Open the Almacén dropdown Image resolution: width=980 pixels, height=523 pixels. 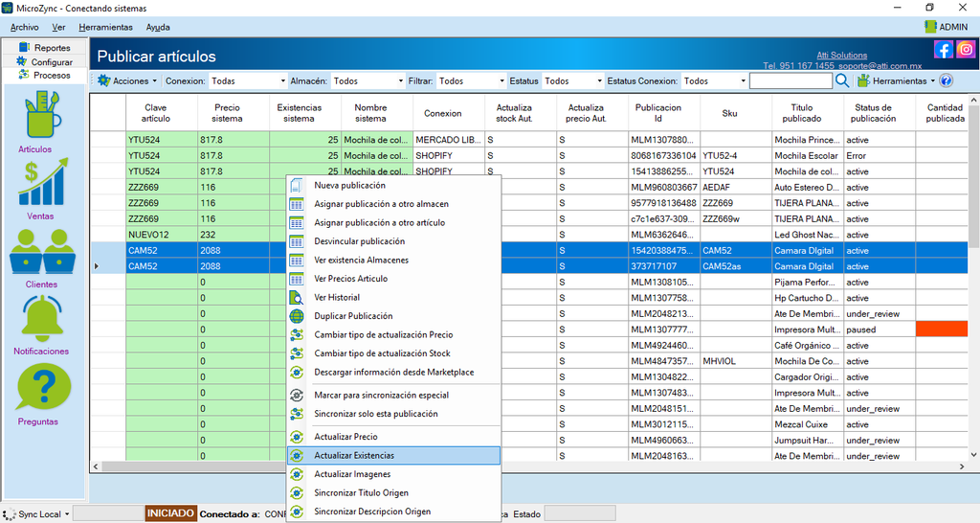pos(368,80)
